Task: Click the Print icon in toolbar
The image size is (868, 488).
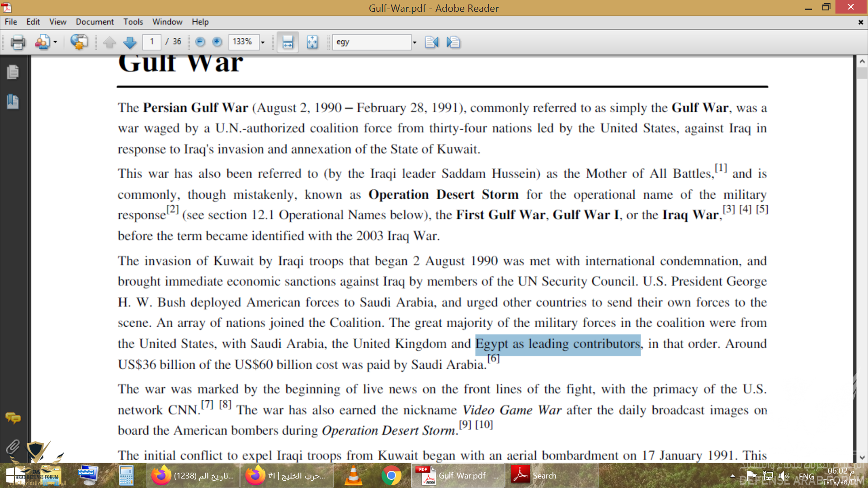Action: [x=18, y=42]
